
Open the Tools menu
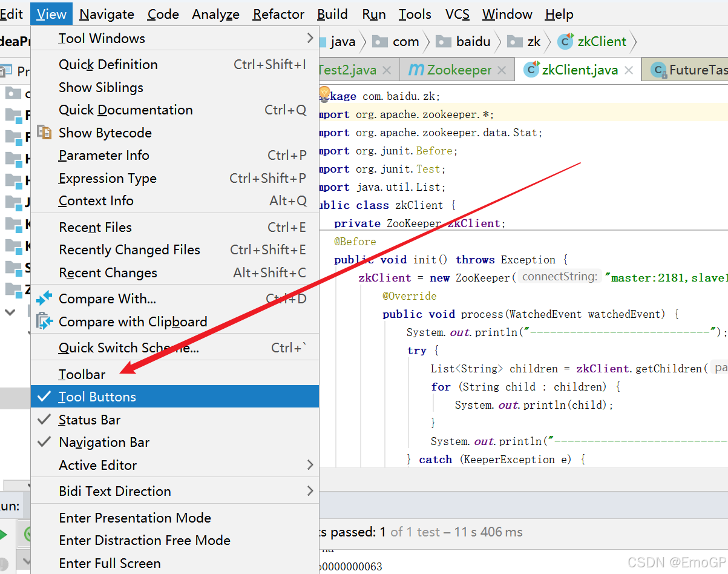[415, 14]
